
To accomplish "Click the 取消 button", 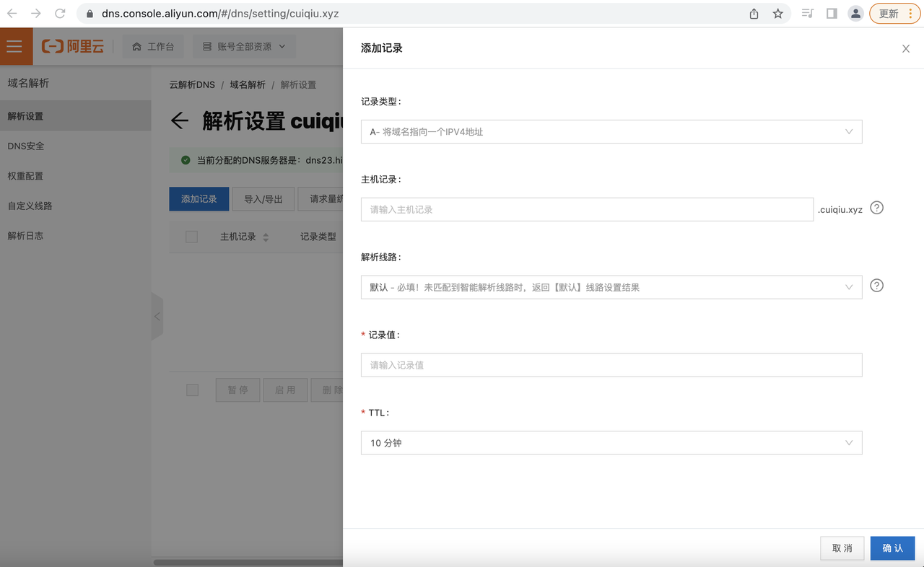I will coord(842,548).
